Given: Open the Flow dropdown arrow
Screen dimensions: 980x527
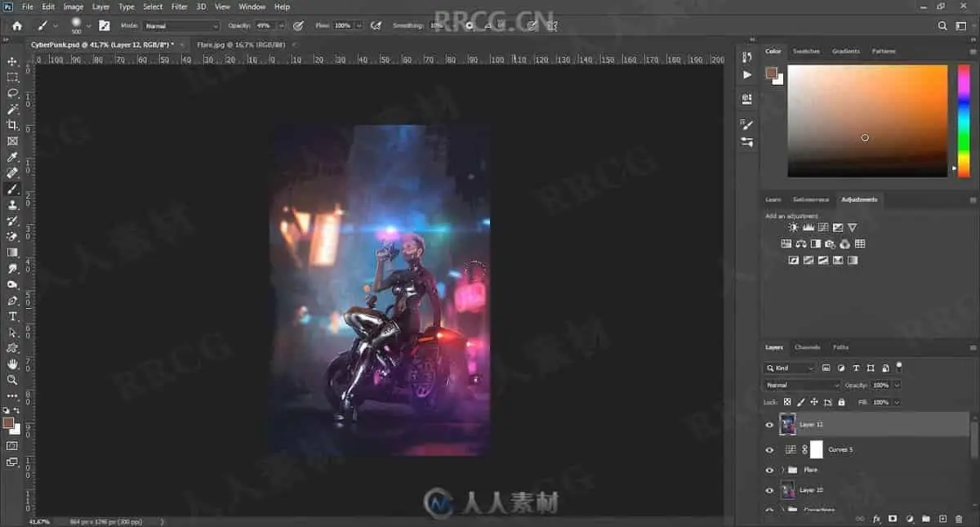Looking at the screenshot, I should pos(358,26).
